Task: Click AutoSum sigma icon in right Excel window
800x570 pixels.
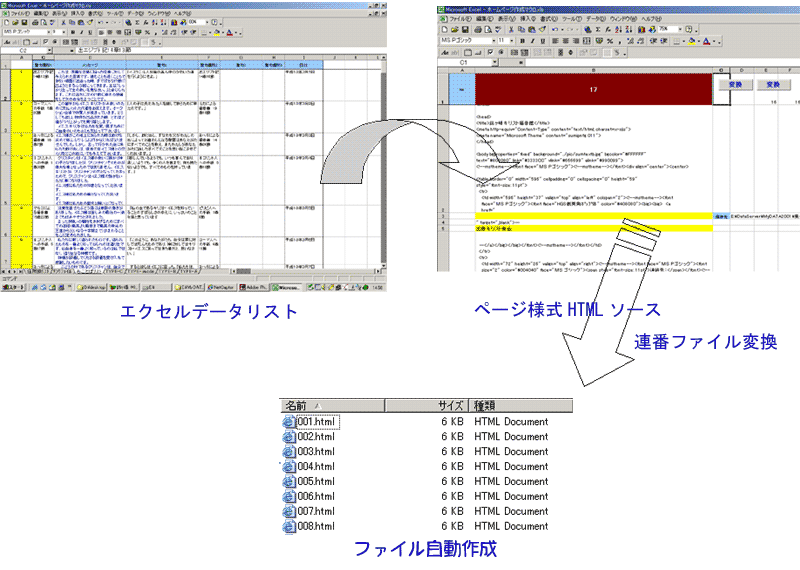Action: pyautogui.click(x=598, y=29)
